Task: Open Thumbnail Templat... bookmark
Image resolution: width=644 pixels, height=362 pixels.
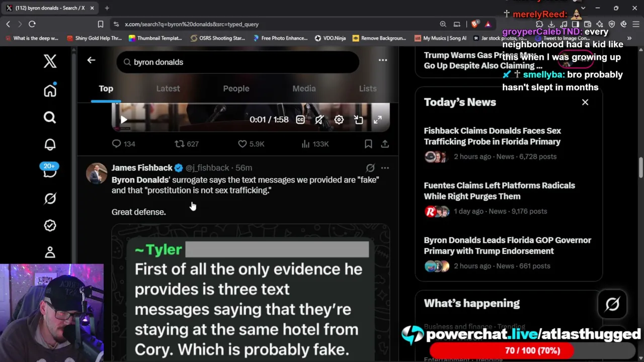Action: coord(155,38)
